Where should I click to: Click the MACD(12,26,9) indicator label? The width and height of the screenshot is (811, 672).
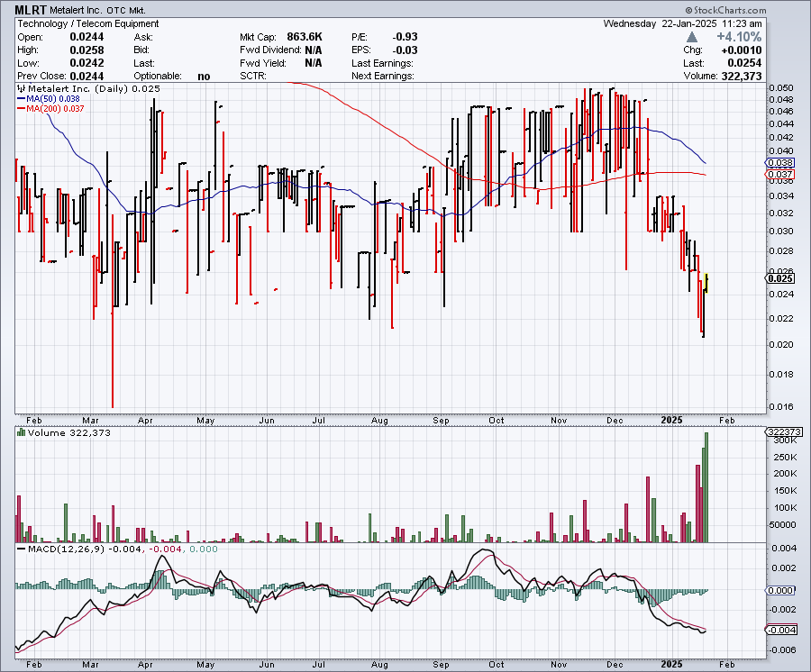pyautogui.click(x=66, y=549)
